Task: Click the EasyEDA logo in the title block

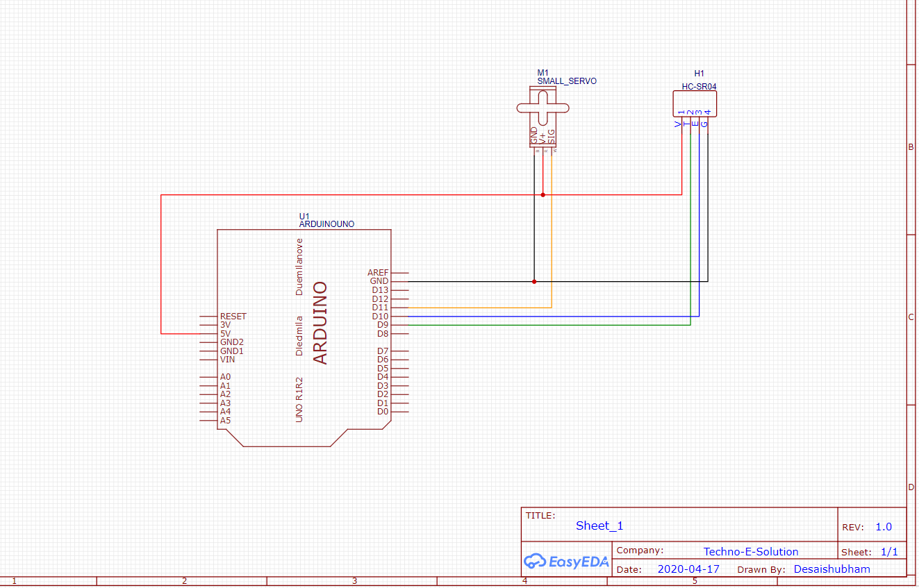Action: [x=566, y=562]
